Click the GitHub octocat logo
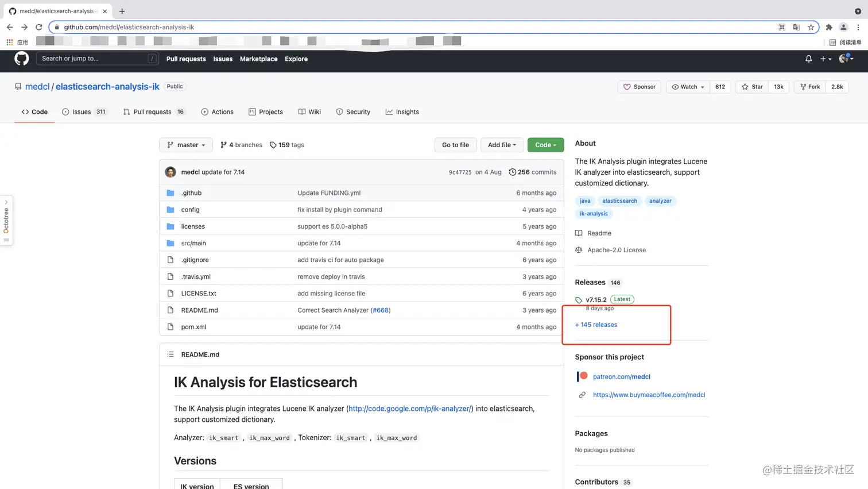868x489 pixels. [21, 59]
